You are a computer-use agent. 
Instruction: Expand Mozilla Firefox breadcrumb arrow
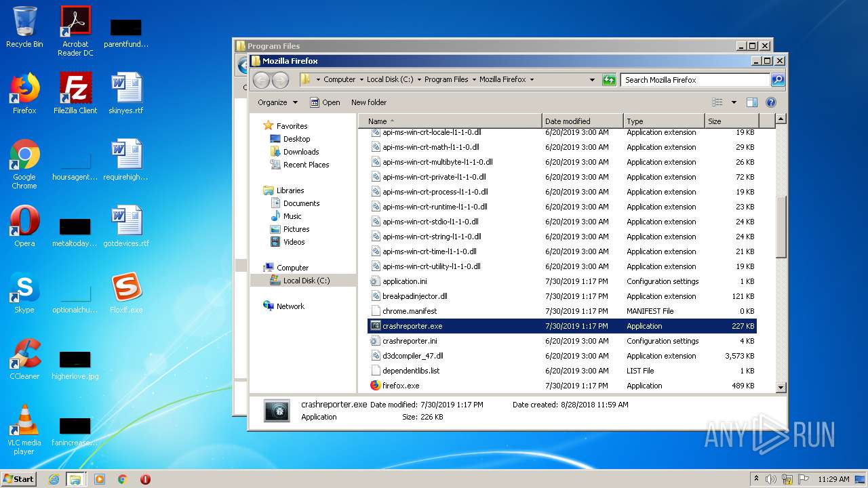click(x=532, y=80)
